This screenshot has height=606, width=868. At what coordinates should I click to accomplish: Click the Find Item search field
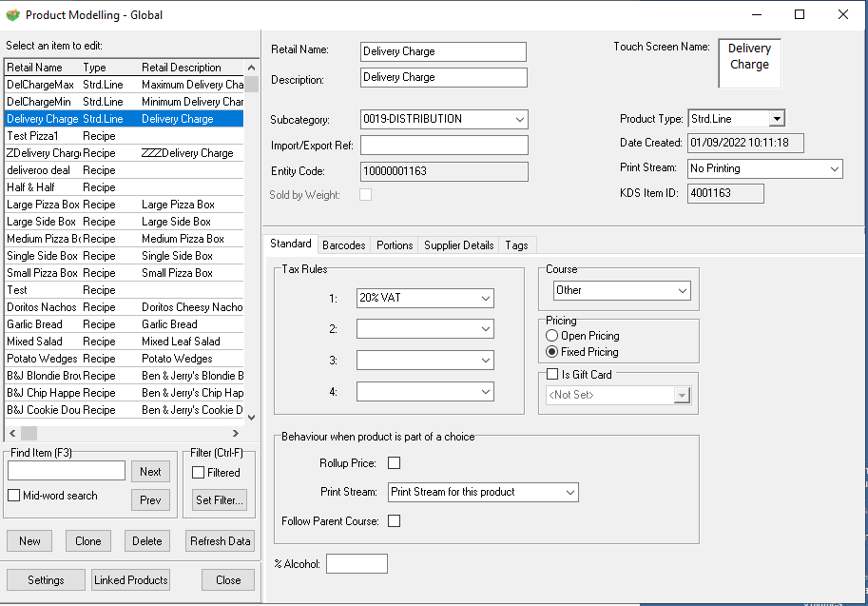[67, 471]
